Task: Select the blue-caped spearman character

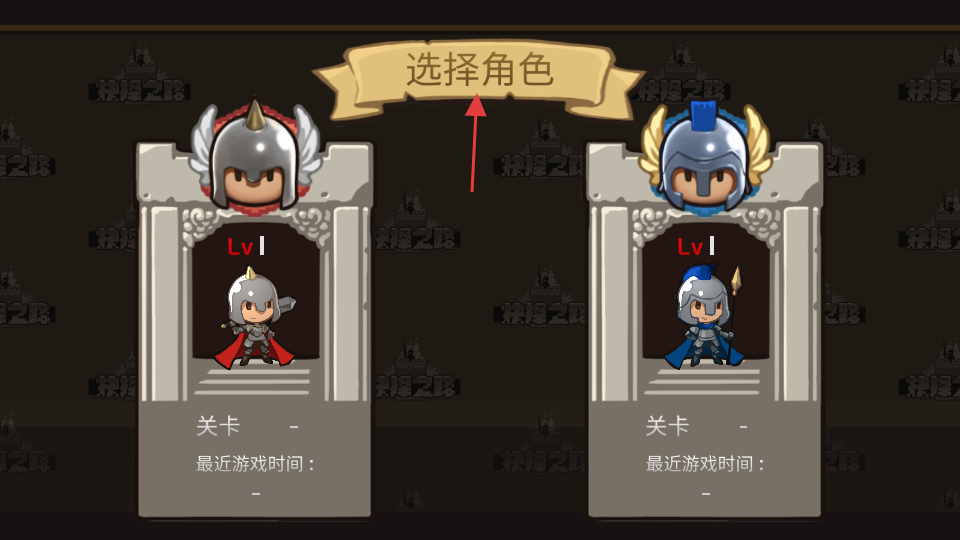Action: [706, 317]
